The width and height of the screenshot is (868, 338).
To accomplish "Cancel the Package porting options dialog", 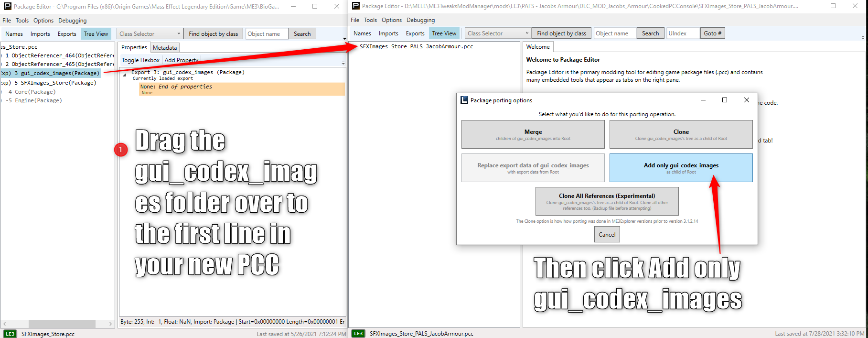I will (x=607, y=235).
